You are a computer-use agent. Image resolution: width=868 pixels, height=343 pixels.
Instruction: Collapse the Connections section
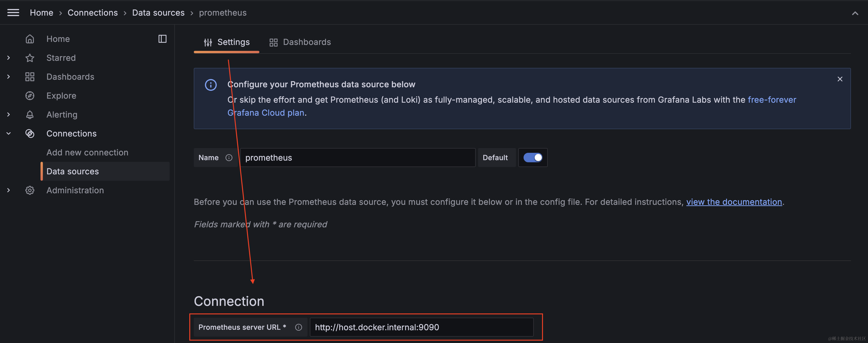[9, 134]
